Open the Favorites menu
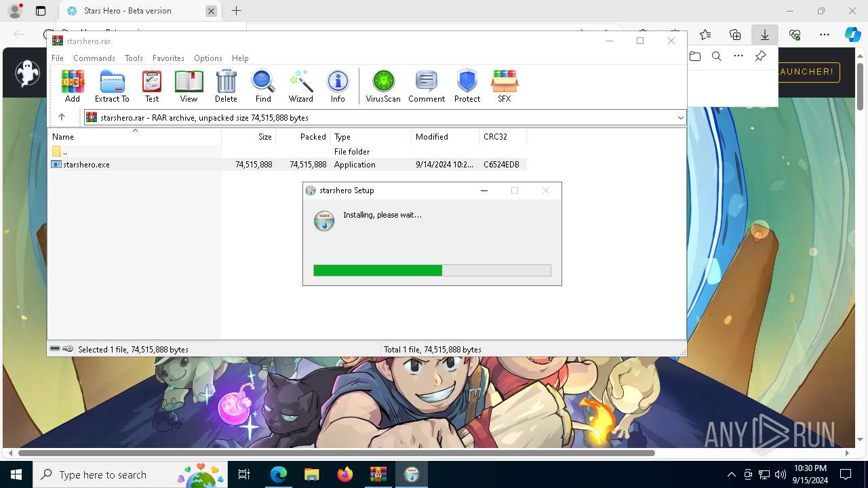The height and width of the screenshot is (488, 868). tap(168, 58)
